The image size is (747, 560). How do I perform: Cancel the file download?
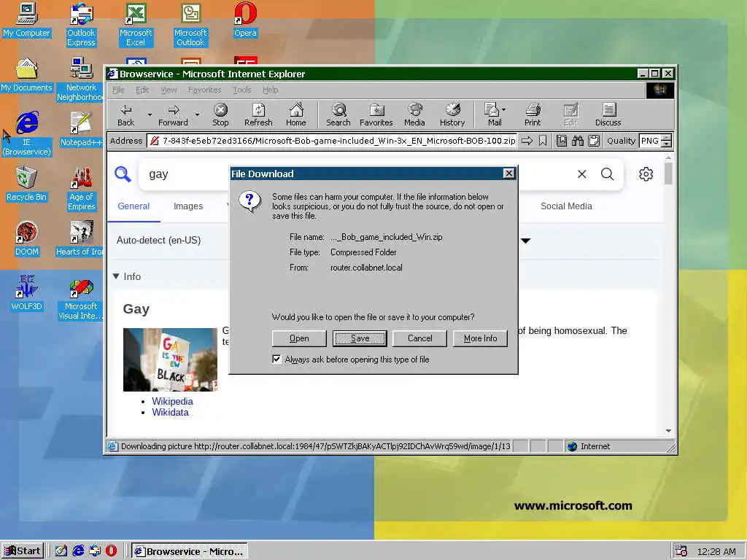pyautogui.click(x=419, y=338)
